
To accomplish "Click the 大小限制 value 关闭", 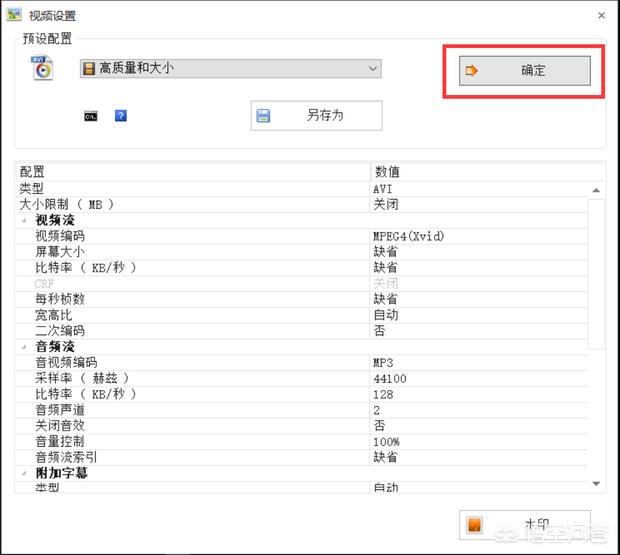I will (385, 204).
